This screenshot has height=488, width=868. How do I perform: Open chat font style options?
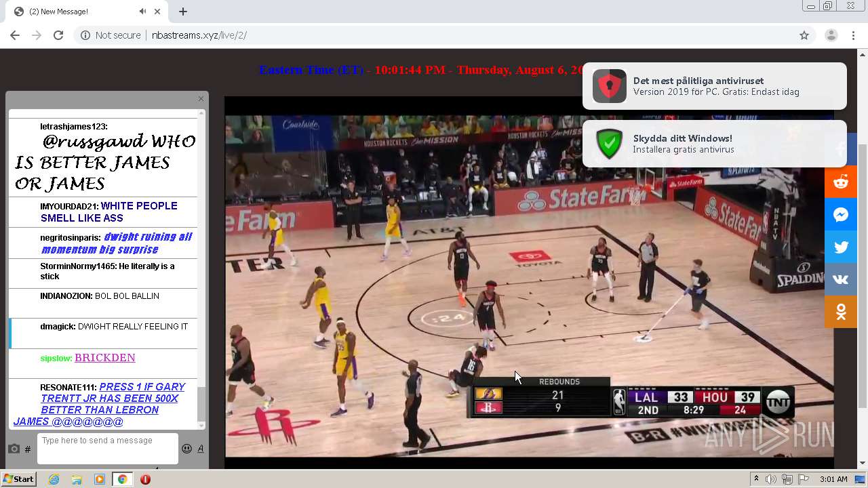[x=201, y=448]
